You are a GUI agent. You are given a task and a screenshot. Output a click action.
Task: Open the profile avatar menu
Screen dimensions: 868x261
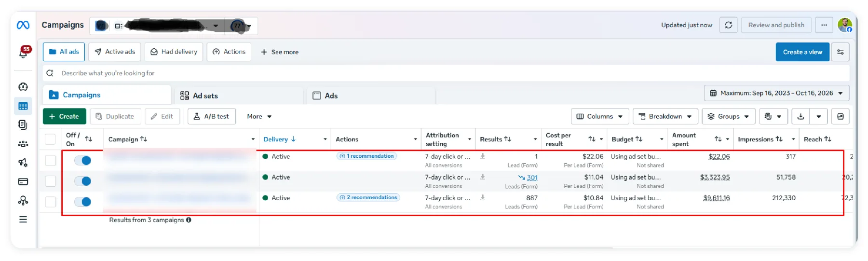pos(845,25)
